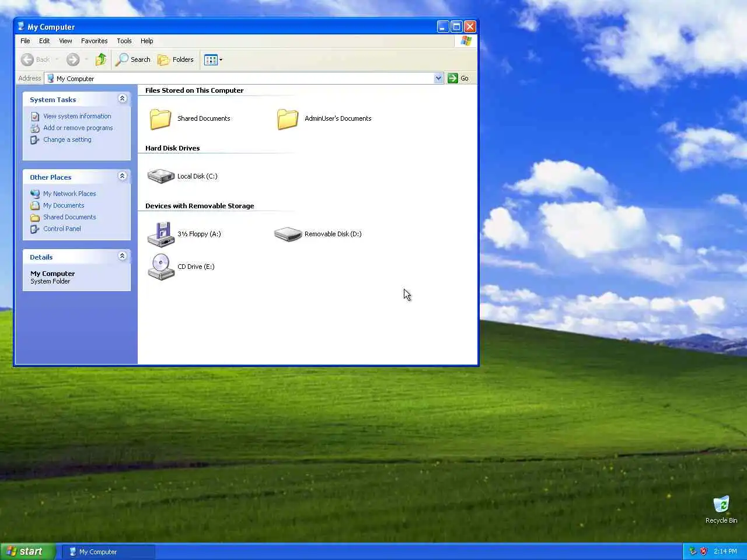747x560 pixels.
Task: Open the Tools menu
Action: [124, 41]
